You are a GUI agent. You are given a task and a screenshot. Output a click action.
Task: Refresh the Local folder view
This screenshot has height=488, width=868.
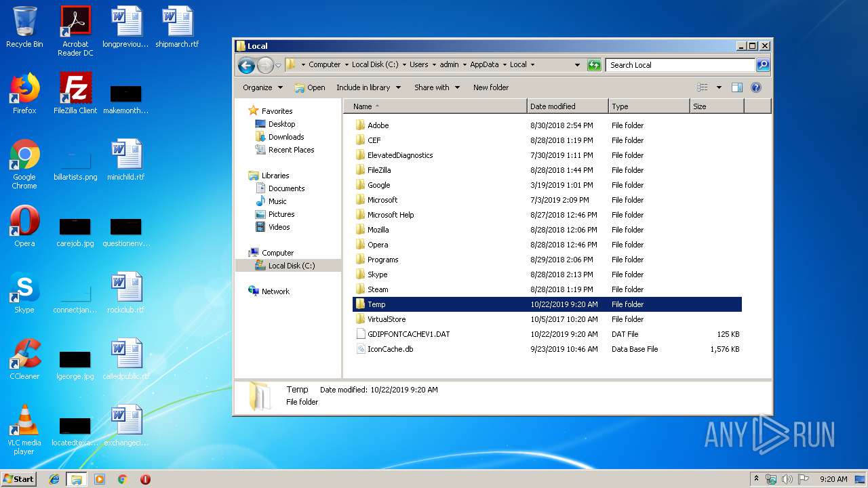[594, 65]
